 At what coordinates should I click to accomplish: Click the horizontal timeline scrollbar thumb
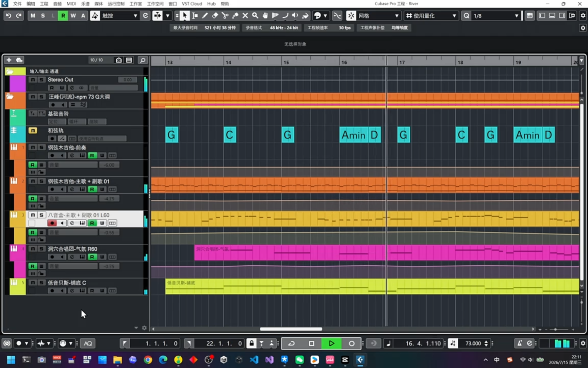291,329
